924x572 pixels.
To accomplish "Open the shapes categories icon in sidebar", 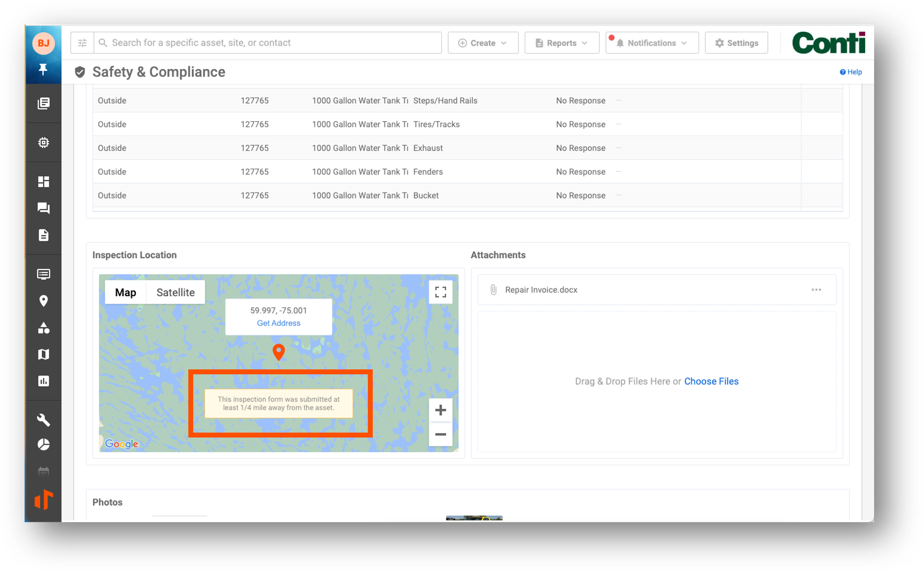I will (x=44, y=328).
